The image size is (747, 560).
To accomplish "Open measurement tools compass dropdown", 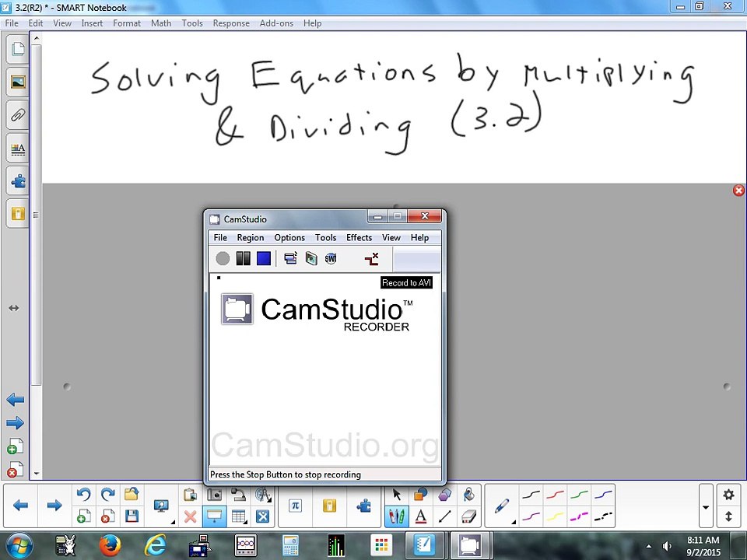I will [x=263, y=495].
